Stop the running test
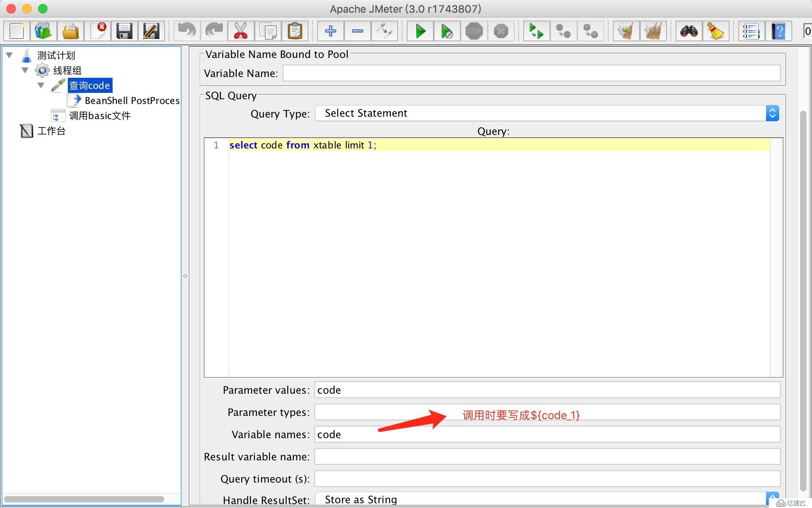 [x=474, y=31]
